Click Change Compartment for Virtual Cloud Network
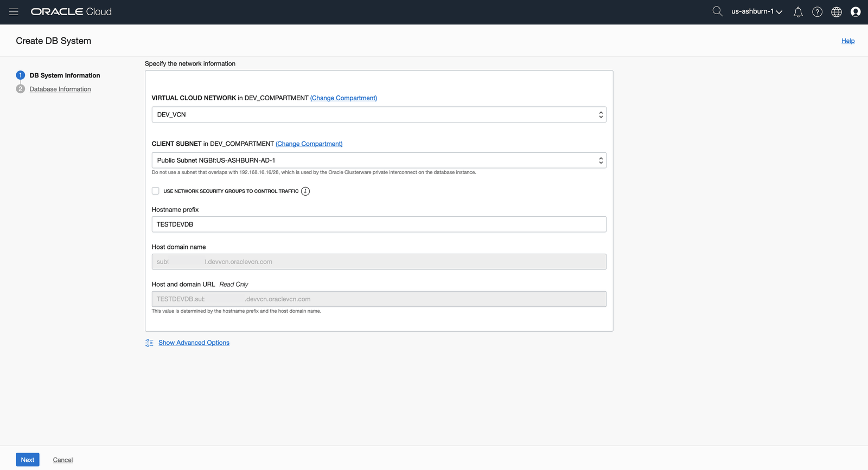Screen dimensions: 868x470 tap(343, 98)
